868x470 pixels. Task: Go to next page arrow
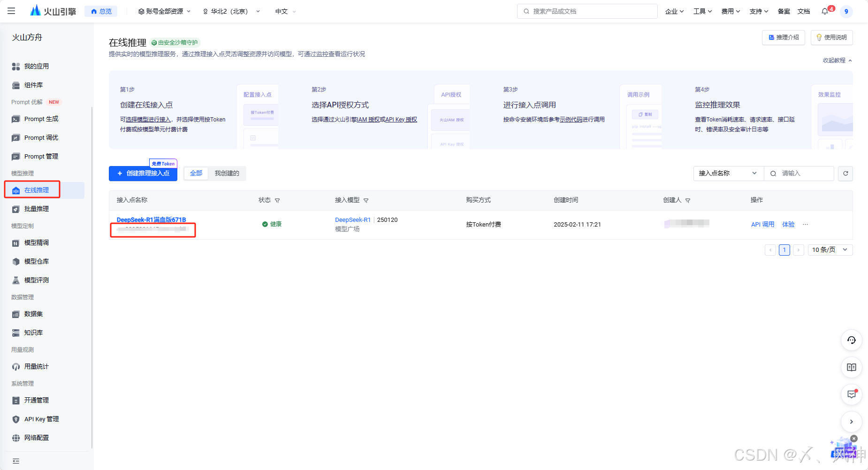798,250
